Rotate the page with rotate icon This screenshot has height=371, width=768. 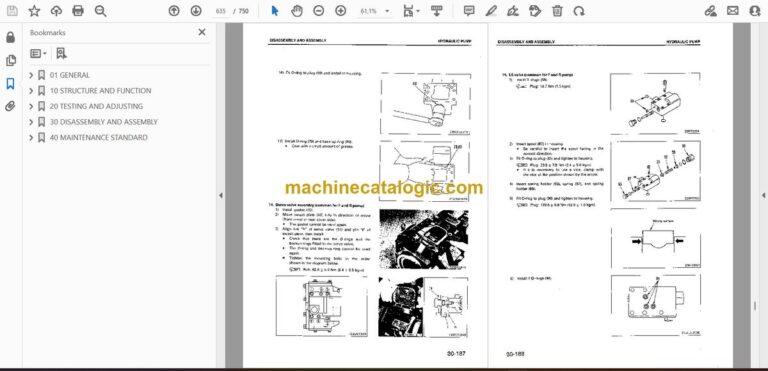[x=579, y=11]
